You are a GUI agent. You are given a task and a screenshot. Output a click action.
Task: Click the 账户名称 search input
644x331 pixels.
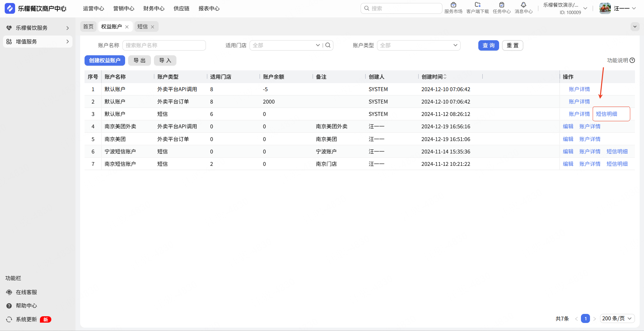point(164,45)
